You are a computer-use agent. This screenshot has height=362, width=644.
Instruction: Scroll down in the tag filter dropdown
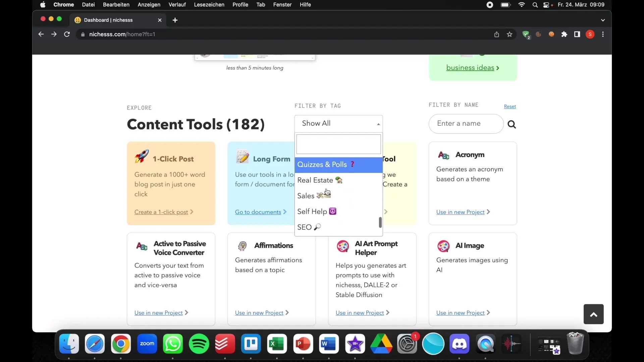click(x=379, y=230)
